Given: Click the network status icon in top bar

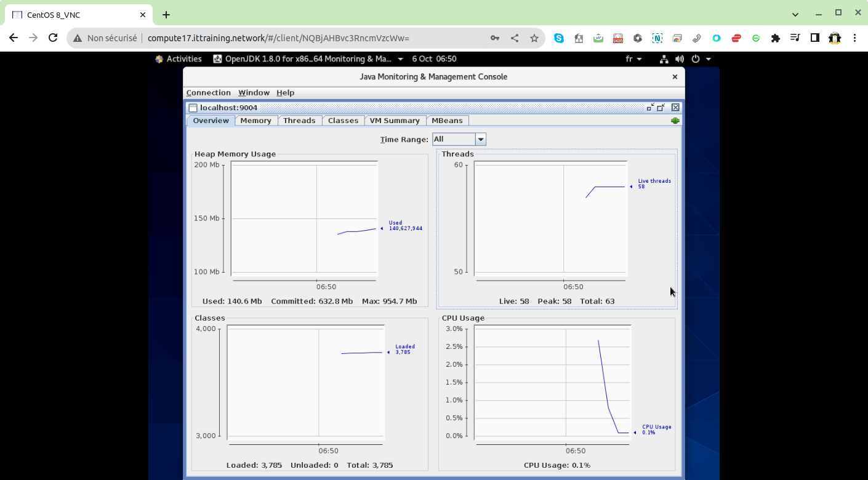Looking at the screenshot, I should coord(664,59).
